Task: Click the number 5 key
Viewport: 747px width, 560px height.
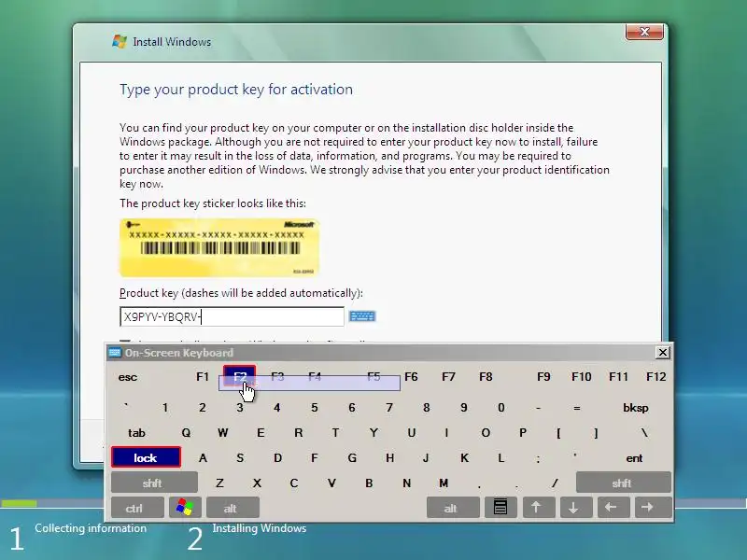Action: tap(315, 408)
